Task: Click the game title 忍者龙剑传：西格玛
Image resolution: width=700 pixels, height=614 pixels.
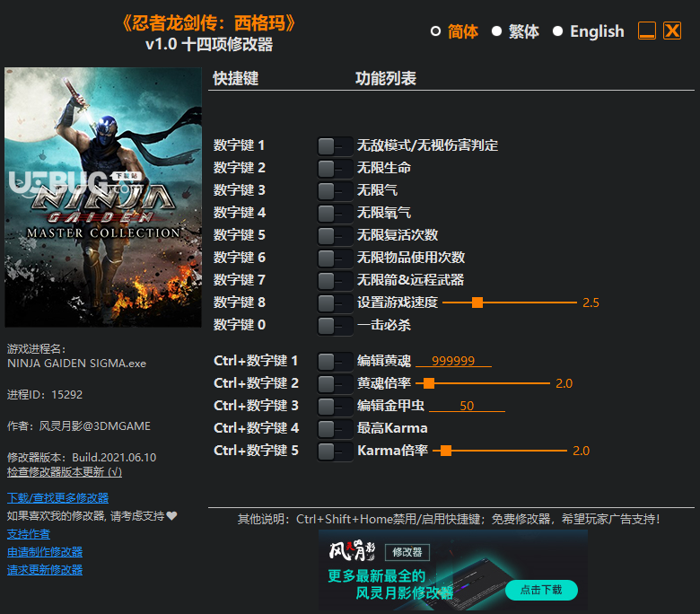Action: click(x=208, y=23)
